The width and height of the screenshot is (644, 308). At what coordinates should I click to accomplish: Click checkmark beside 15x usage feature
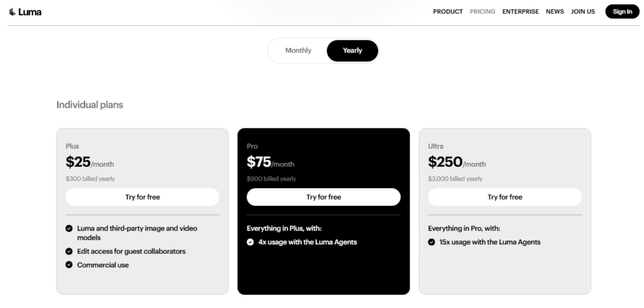click(x=431, y=242)
